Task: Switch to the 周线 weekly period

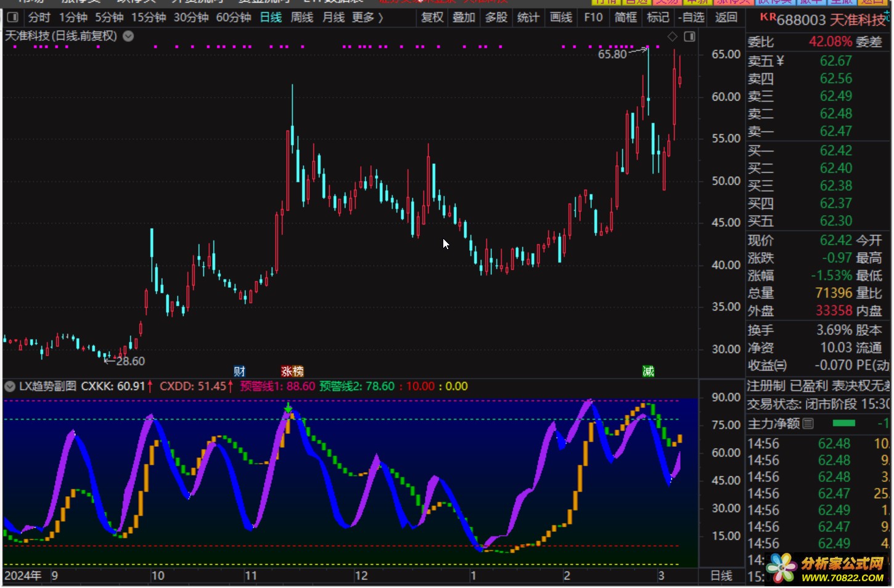Action: [x=302, y=17]
